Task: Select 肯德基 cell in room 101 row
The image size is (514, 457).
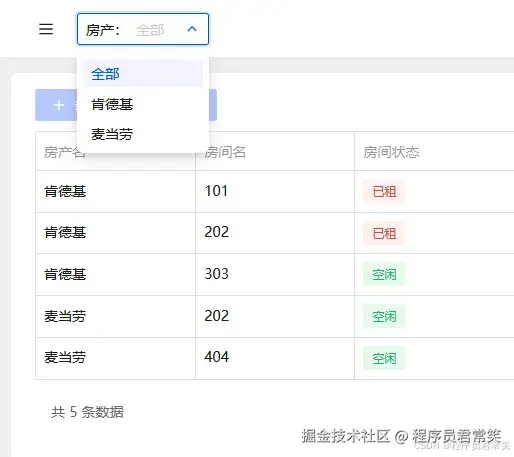Action: click(115, 191)
